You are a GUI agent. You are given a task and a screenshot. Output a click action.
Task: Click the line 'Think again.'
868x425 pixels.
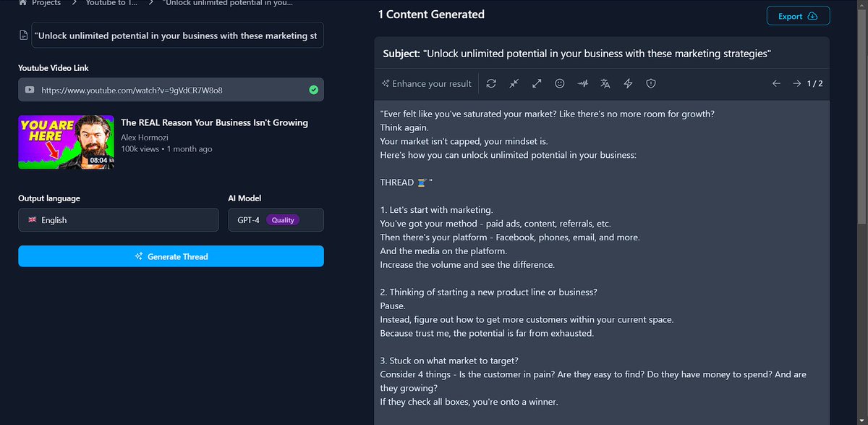(x=404, y=127)
